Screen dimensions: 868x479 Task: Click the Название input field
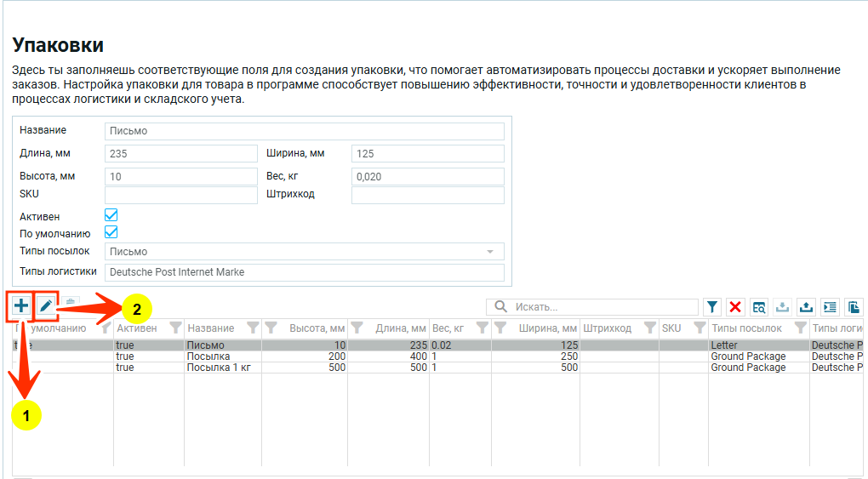[304, 131]
